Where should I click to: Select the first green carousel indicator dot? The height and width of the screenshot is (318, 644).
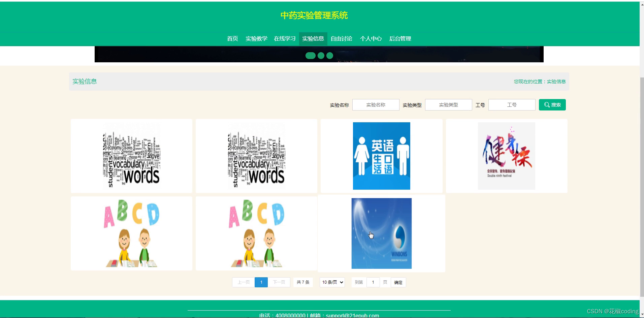pos(310,55)
